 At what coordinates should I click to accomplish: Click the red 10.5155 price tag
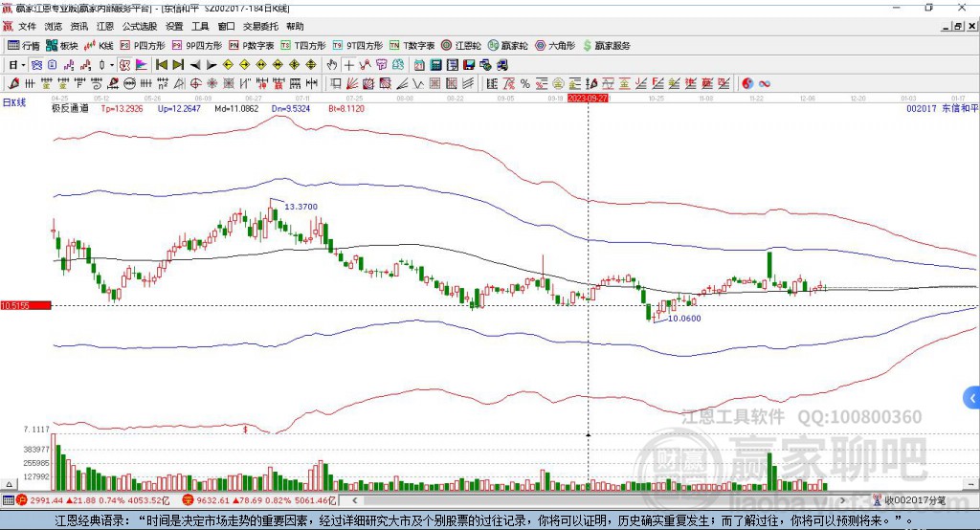tap(26, 305)
